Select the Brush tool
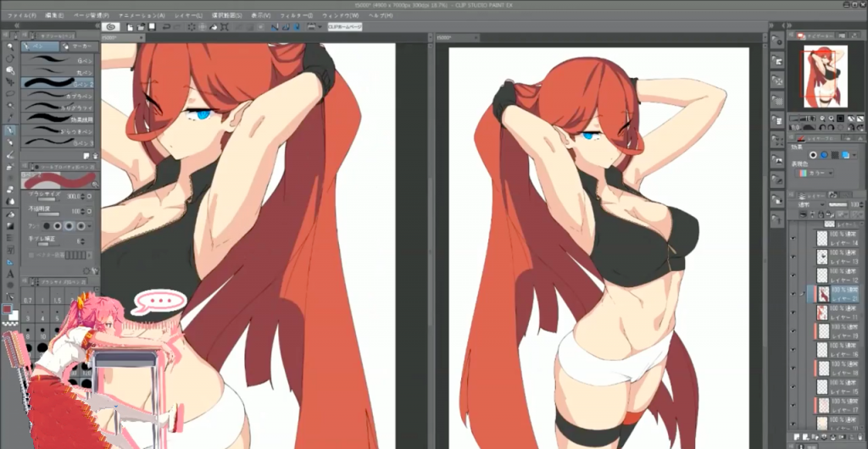This screenshot has height=449, width=868. [10, 155]
